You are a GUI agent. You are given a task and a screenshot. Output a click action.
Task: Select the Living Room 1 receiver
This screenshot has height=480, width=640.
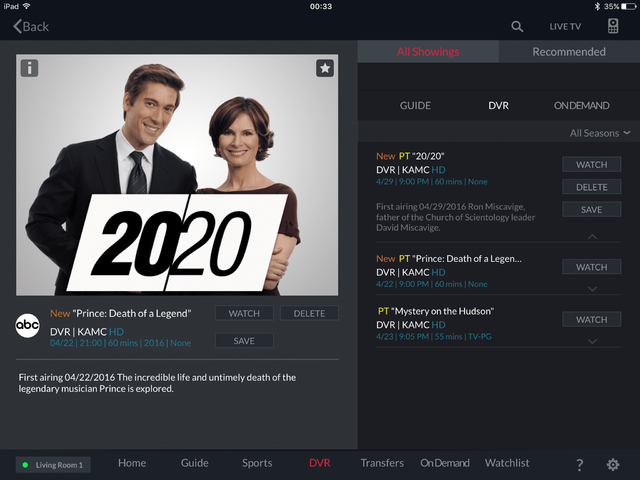click(x=53, y=465)
